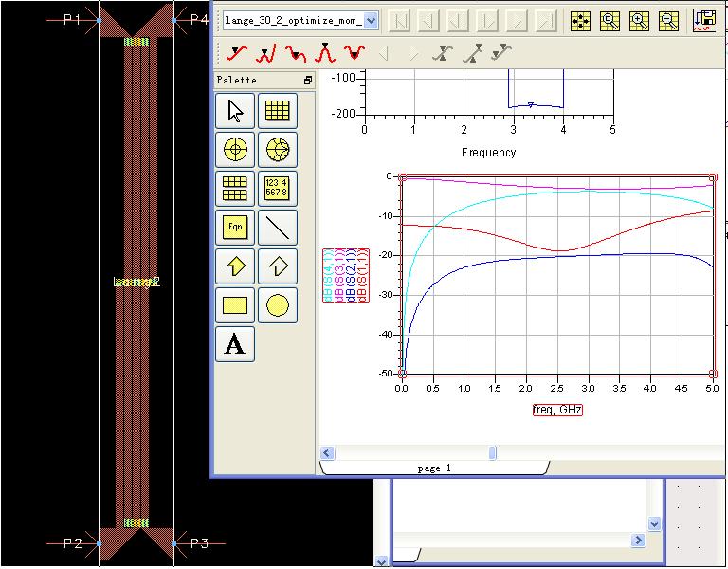728x569 pixels.
Task: Select the filled polygon palette tool
Action: point(235,266)
